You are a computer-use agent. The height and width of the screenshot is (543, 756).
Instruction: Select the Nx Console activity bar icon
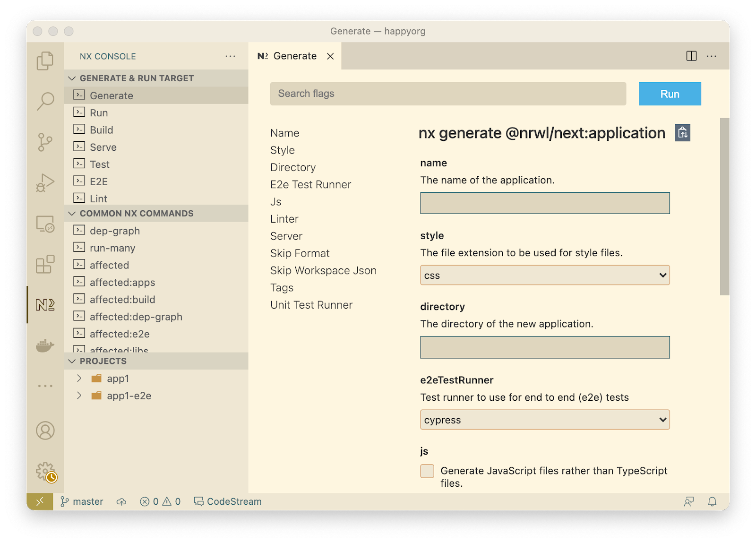tap(45, 305)
